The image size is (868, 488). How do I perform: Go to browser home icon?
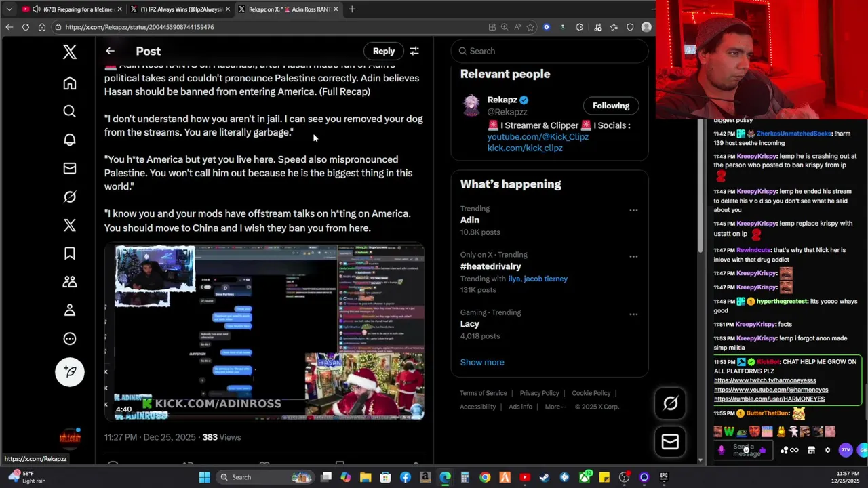(x=42, y=27)
